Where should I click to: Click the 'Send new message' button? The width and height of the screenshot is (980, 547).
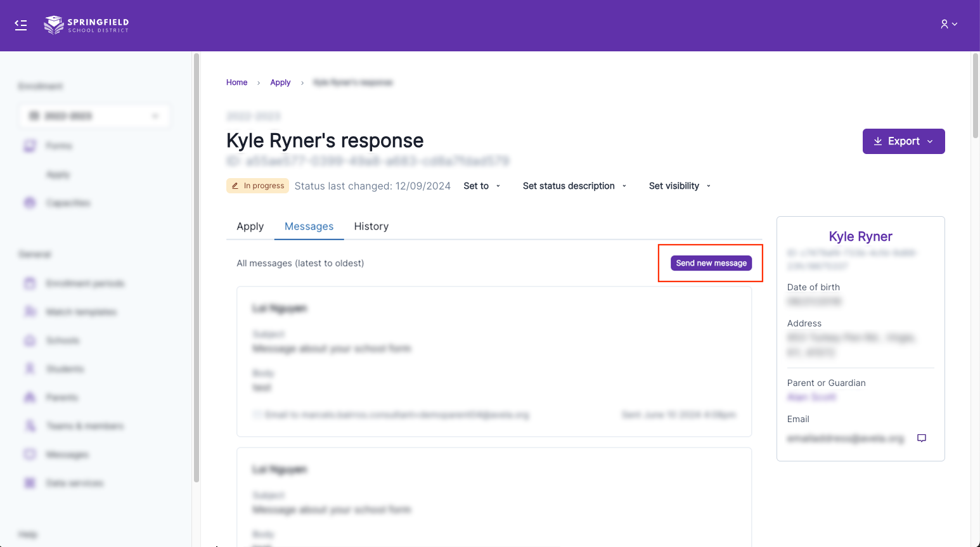[x=711, y=263]
